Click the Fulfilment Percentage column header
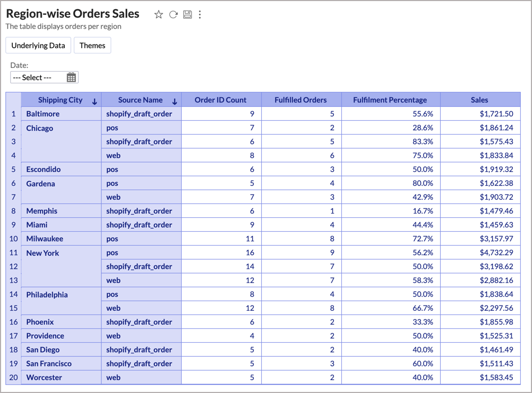The width and height of the screenshot is (532, 393). tap(390, 100)
